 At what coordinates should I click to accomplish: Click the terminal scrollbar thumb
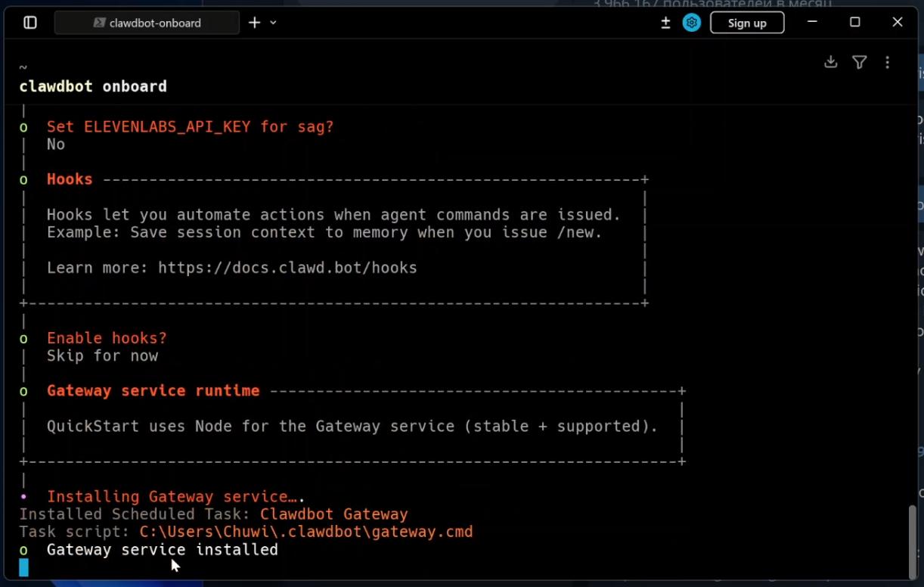(x=913, y=540)
